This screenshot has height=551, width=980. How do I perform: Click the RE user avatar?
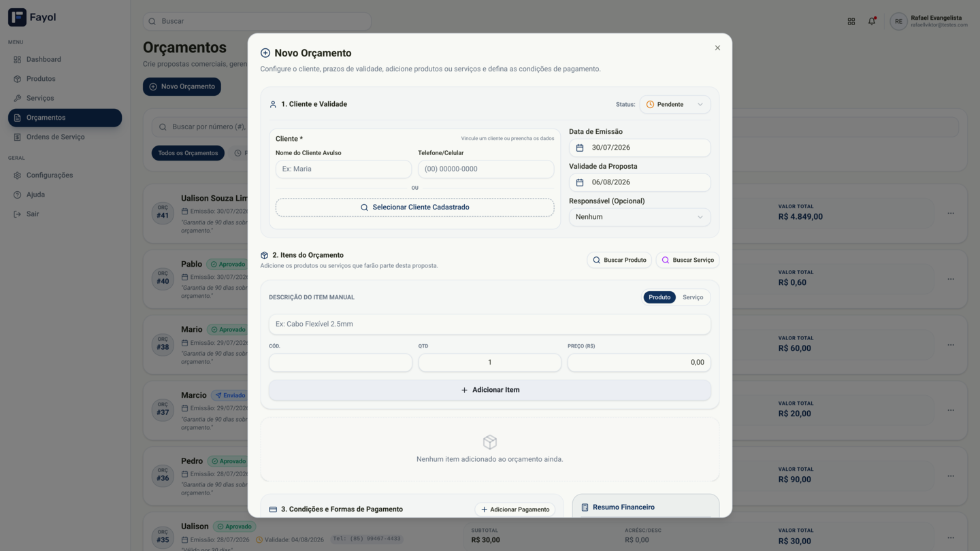click(x=898, y=21)
